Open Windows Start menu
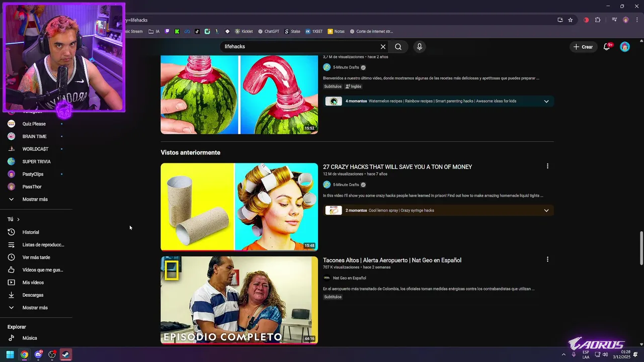644x362 pixels. 10,354
